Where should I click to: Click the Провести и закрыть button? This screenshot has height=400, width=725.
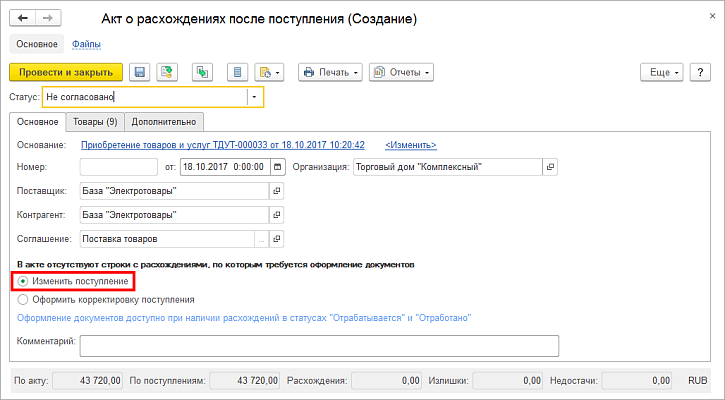click(65, 72)
